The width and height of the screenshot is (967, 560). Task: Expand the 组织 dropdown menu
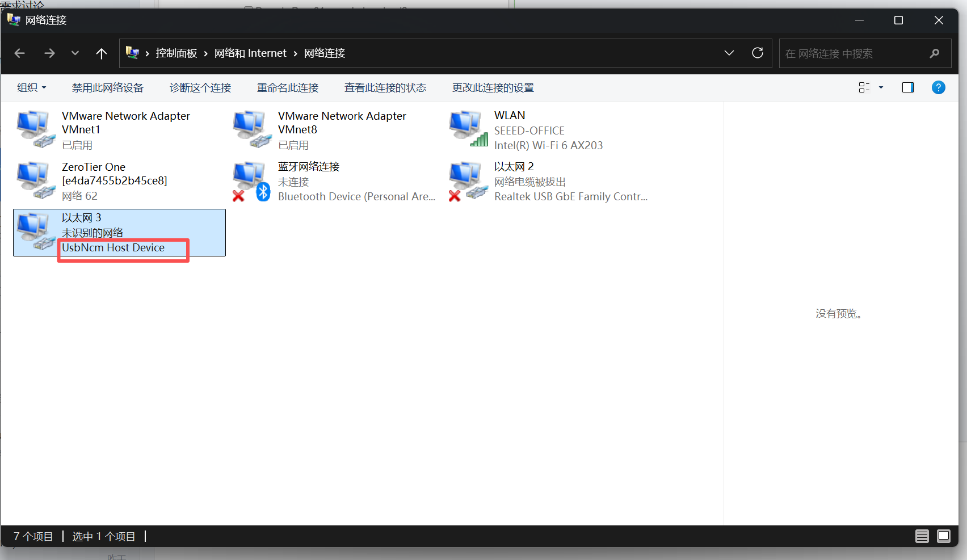(x=32, y=88)
